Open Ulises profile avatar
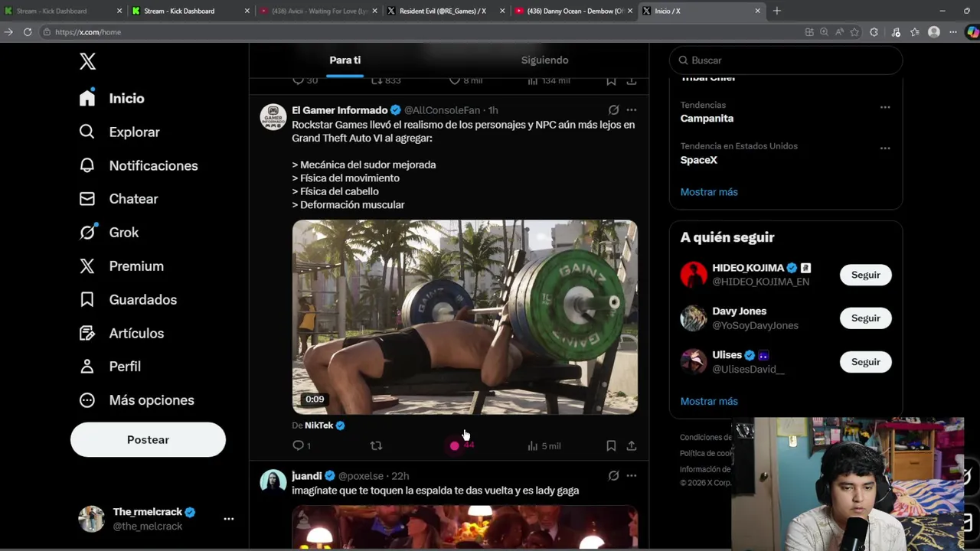This screenshot has width=980, height=551. (694, 362)
